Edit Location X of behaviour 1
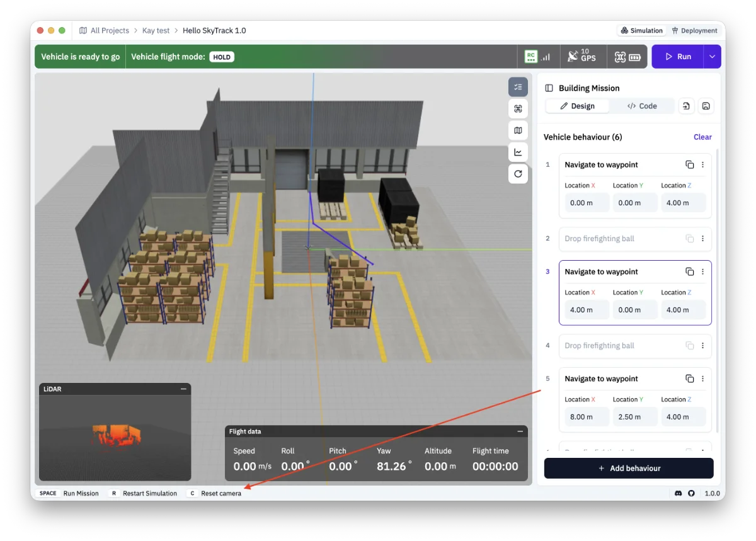The image size is (756, 541). (587, 203)
